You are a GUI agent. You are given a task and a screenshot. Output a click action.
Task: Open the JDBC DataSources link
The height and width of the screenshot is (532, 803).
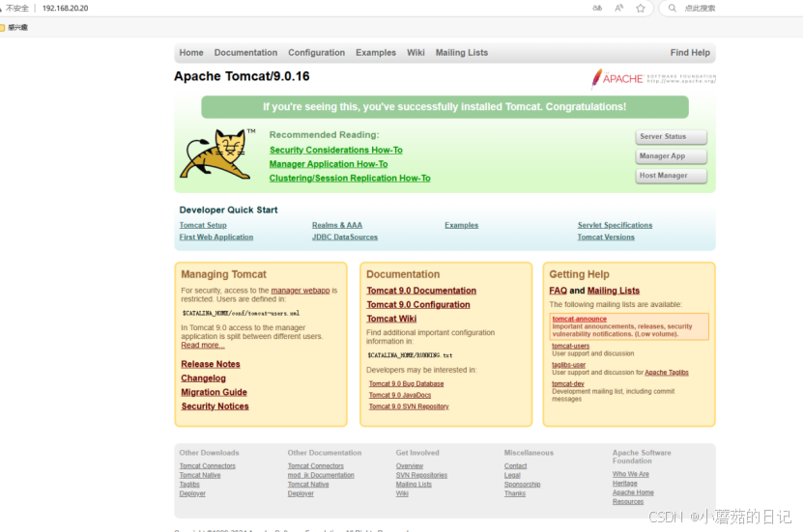[x=345, y=237]
